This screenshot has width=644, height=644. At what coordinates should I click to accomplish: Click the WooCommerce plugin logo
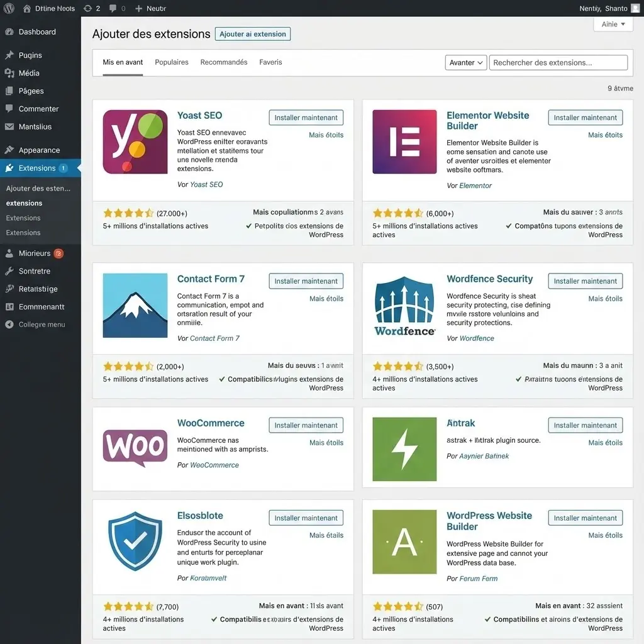pos(135,448)
